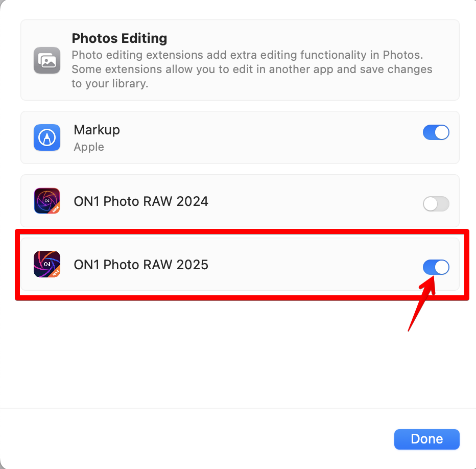Screen dimensions: 476x469
Task: Click the red arrow annotation
Action: tap(422, 307)
